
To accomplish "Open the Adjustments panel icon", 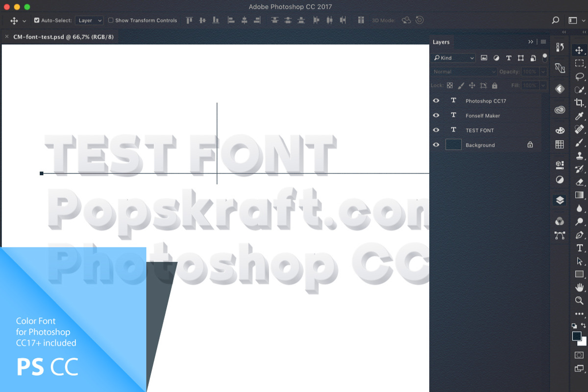I will 560,180.
